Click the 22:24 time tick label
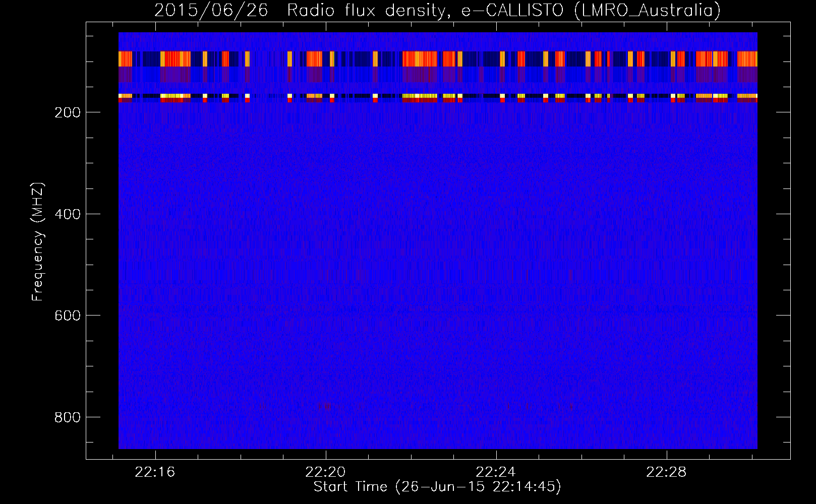816x504 pixels. [x=496, y=472]
